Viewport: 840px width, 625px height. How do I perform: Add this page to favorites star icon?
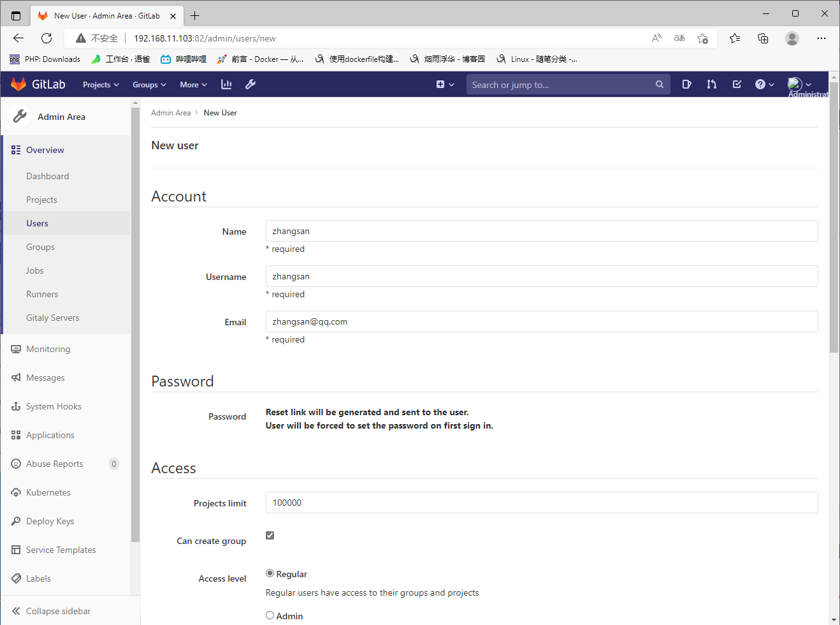coord(702,38)
